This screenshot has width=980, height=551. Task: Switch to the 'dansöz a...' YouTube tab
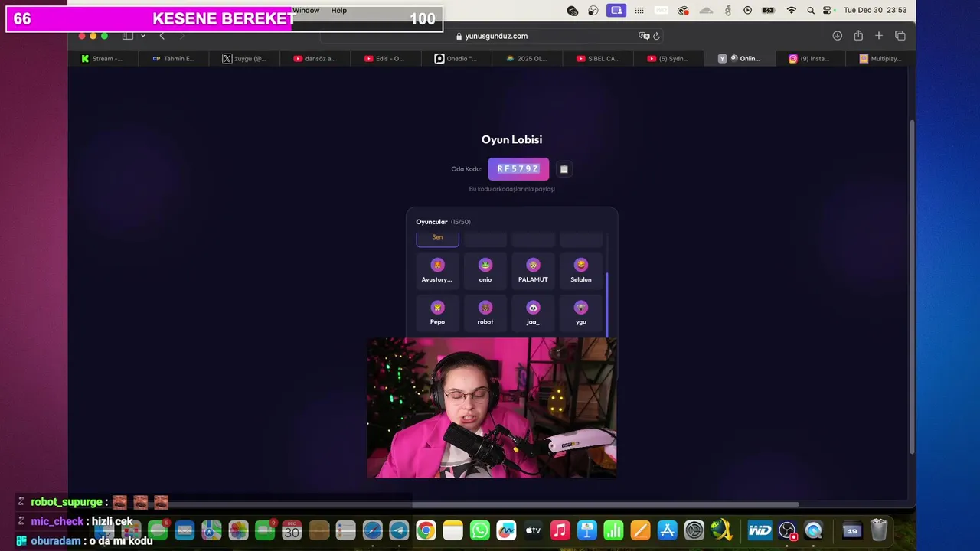(315, 59)
